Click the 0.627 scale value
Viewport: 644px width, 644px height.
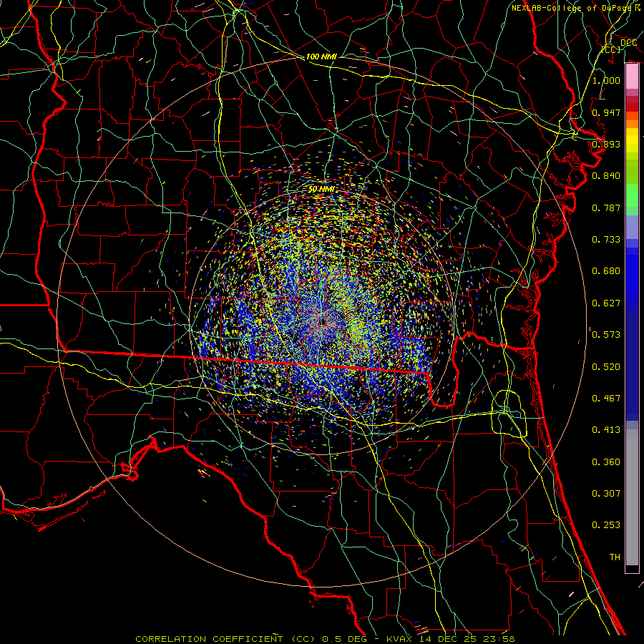click(606, 303)
